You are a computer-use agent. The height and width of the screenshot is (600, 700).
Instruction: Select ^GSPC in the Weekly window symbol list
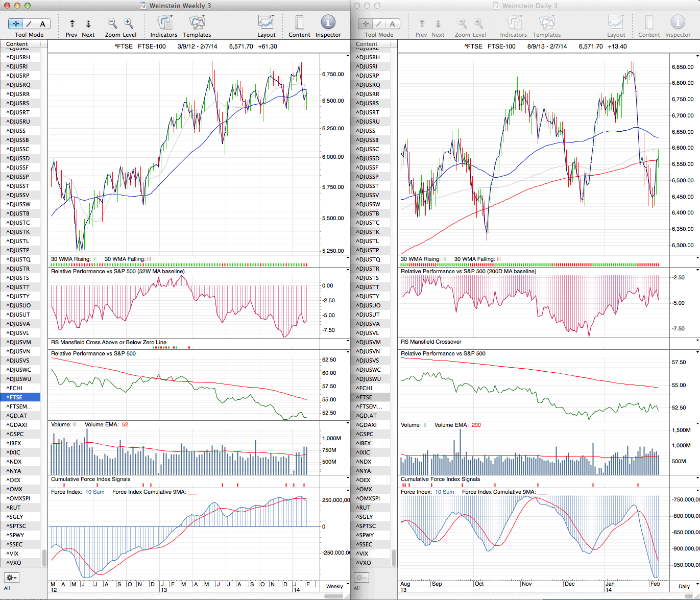17,434
